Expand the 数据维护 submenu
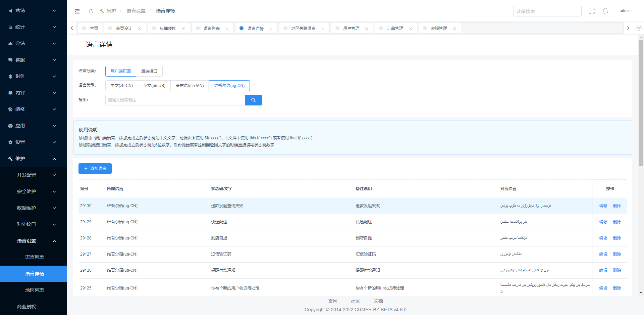This screenshot has height=315, width=644. pos(34,208)
